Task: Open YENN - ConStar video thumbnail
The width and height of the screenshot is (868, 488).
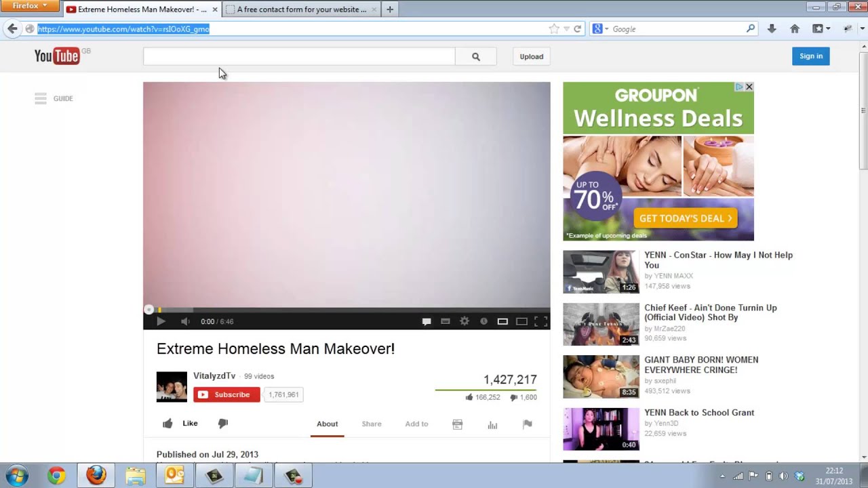Action: pyautogui.click(x=601, y=272)
